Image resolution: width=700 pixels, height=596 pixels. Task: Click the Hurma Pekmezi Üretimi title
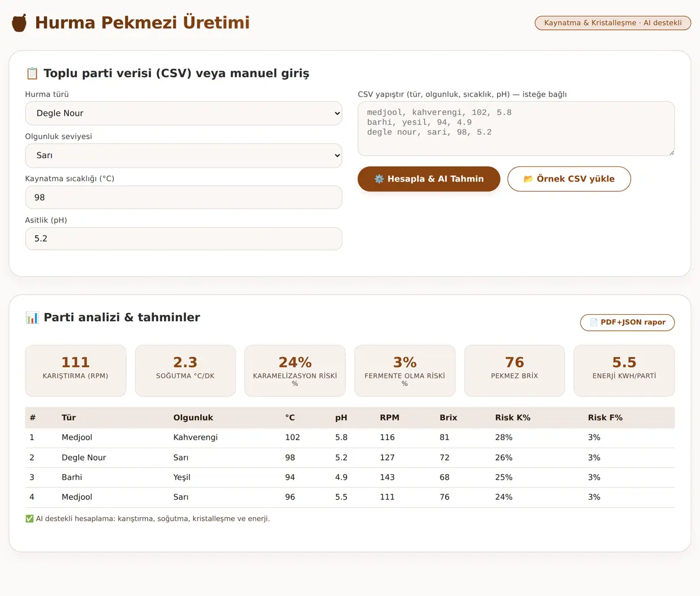pos(142,23)
